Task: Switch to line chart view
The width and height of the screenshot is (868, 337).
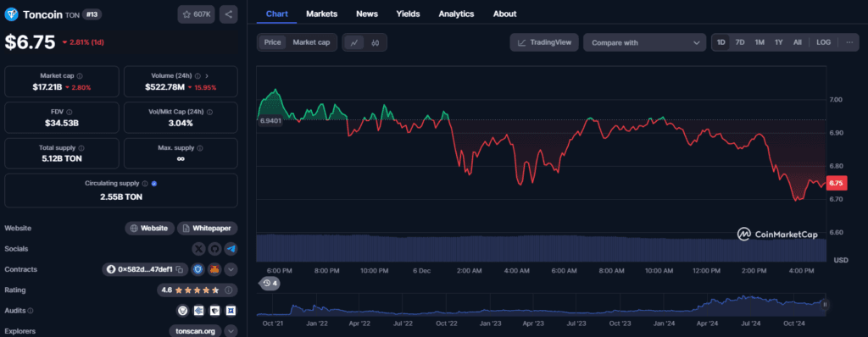Action: 354,42
